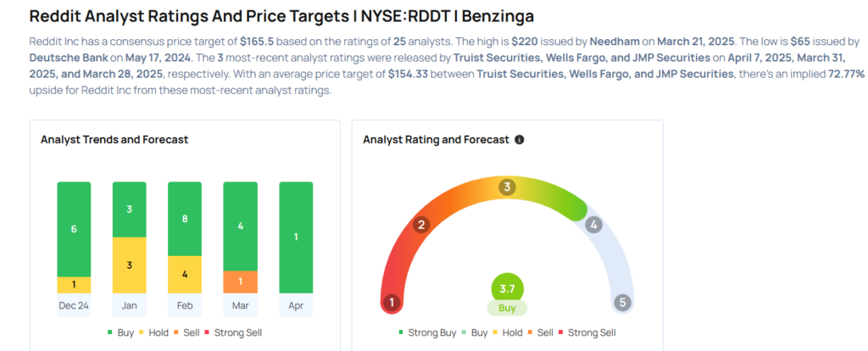Toggle Strong Sell in Analyst Trends legend
This screenshot has height=351, width=868.
pyautogui.click(x=235, y=331)
